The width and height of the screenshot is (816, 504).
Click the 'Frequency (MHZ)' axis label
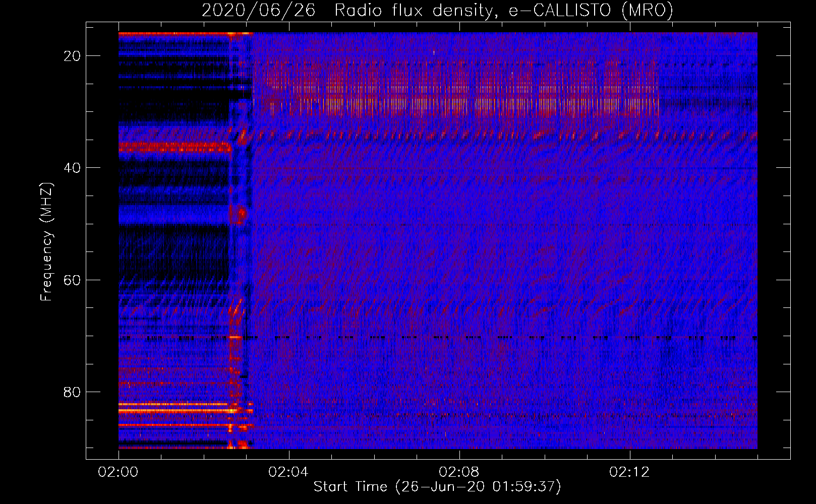point(46,241)
